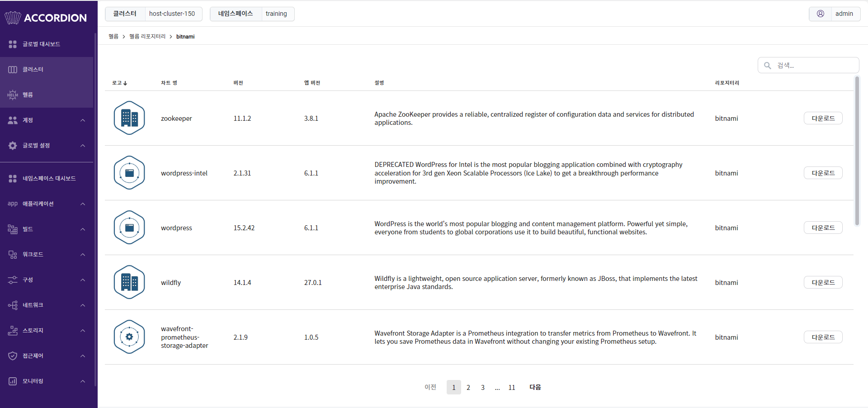Sort by the 로고 column header
Image resolution: width=868 pixels, height=408 pixels.
coord(120,83)
